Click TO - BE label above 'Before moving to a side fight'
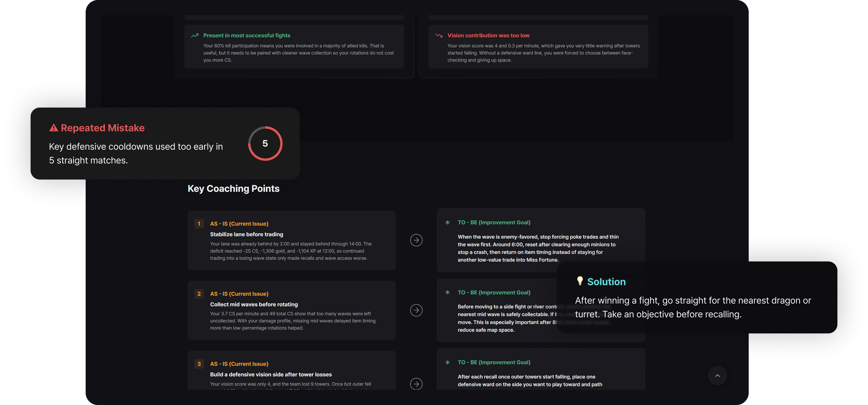Image resolution: width=868 pixels, height=405 pixels. pyautogui.click(x=494, y=293)
